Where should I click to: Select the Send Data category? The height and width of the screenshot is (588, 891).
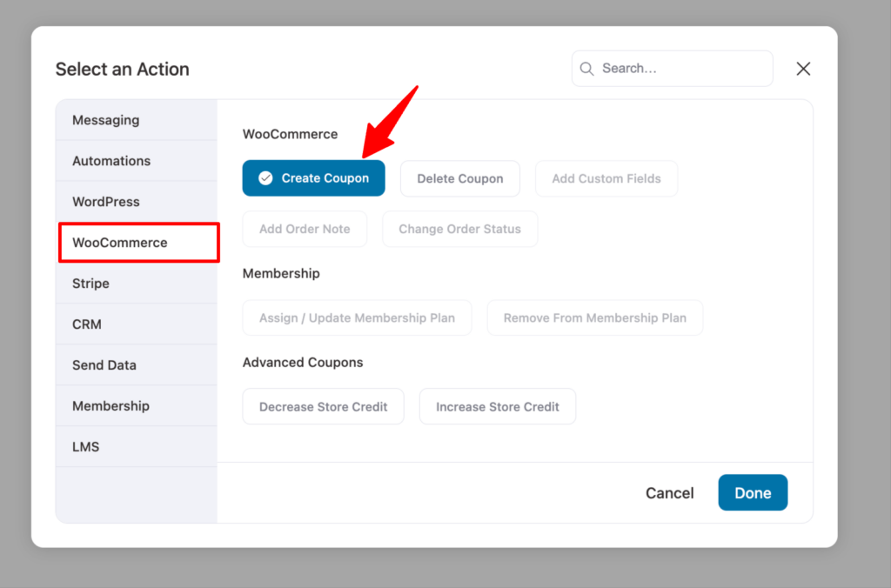click(137, 365)
